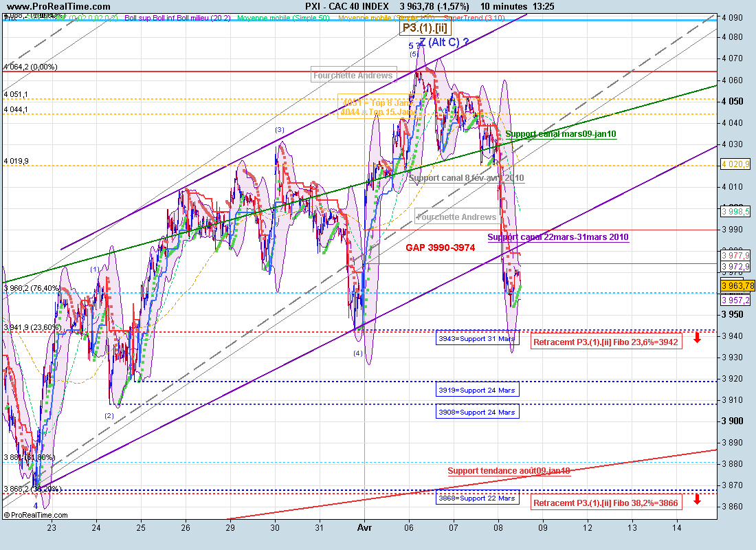756x550 pixels.
Task: Click the '4 044,1' level label on left
Action: (16, 109)
